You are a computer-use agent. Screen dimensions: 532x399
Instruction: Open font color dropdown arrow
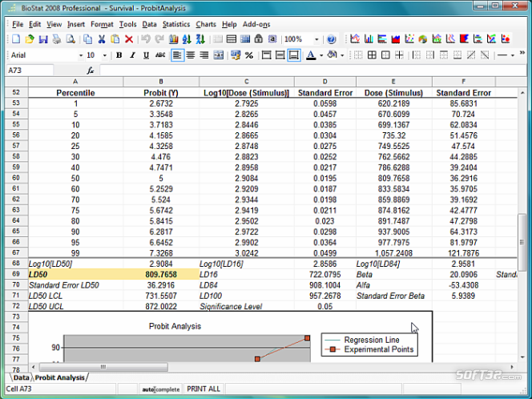pos(321,55)
